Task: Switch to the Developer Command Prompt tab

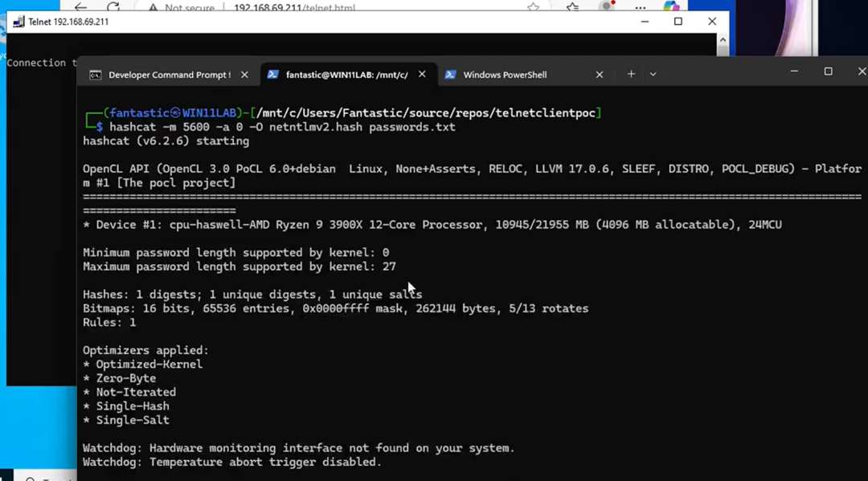Action: [169, 75]
